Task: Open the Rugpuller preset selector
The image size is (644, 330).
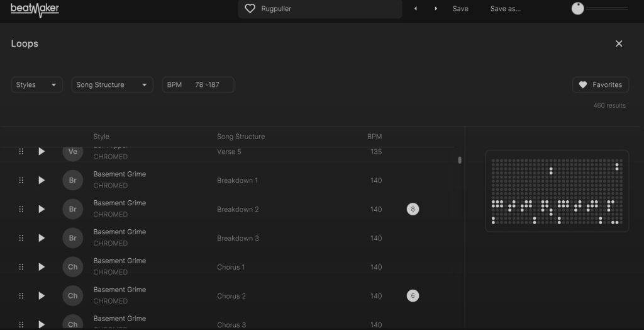Action: coord(319,9)
